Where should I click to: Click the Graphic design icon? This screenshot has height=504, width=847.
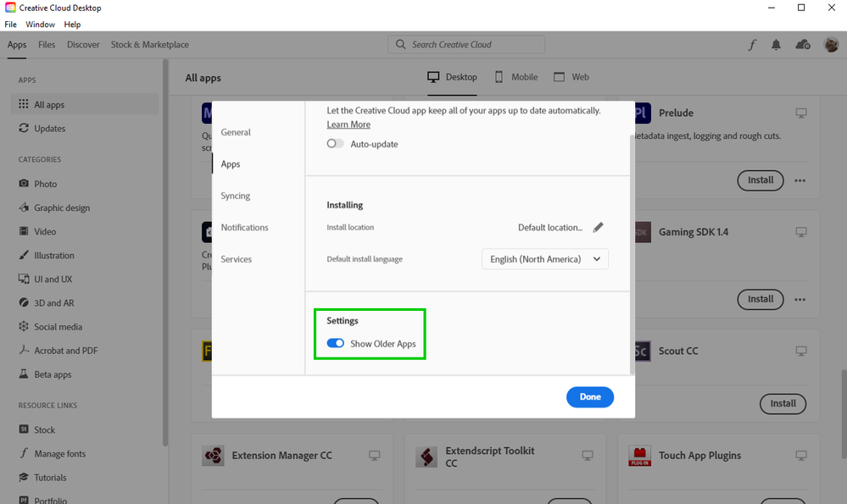(x=23, y=208)
